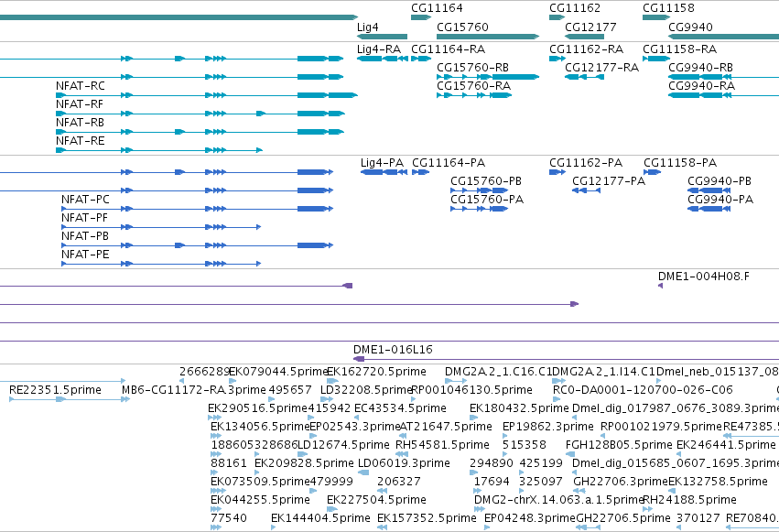Select the CG11162-RA transcript label
This screenshot has height=532, width=779.
586,49
